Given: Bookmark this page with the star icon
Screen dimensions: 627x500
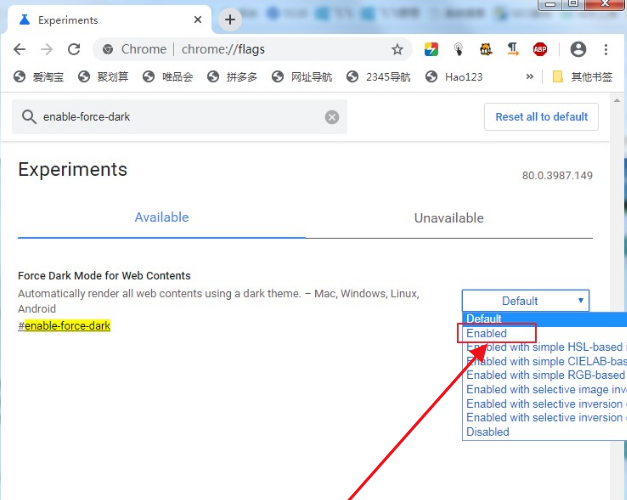Looking at the screenshot, I should pyautogui.click(x=397, y=50).
